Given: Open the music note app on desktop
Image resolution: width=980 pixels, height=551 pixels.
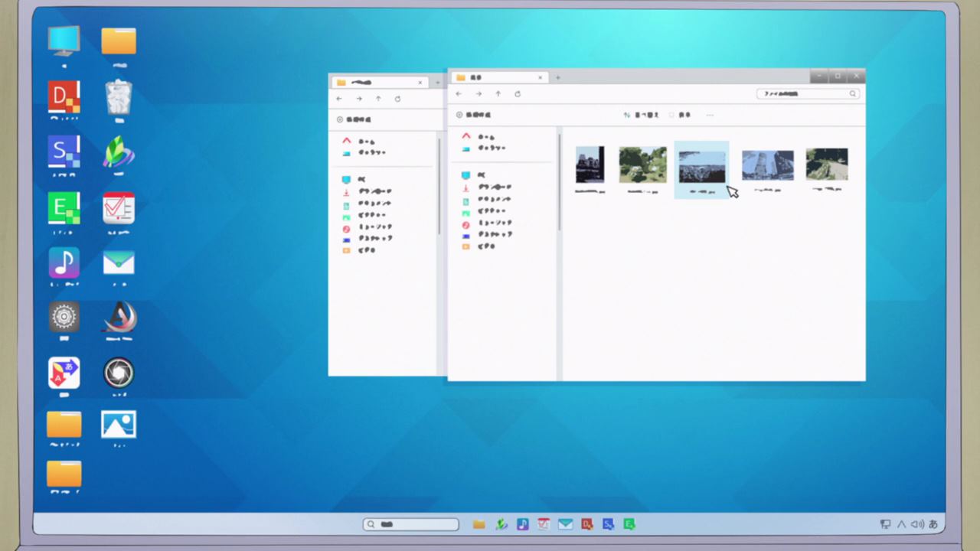Looking at the screenshot, I should point(64,262).
